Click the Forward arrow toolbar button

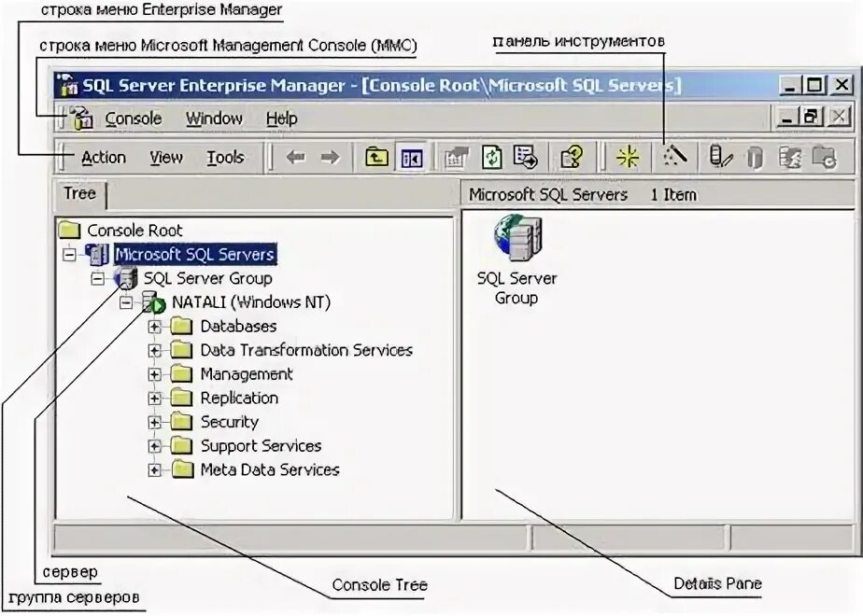tap(331, 158)
